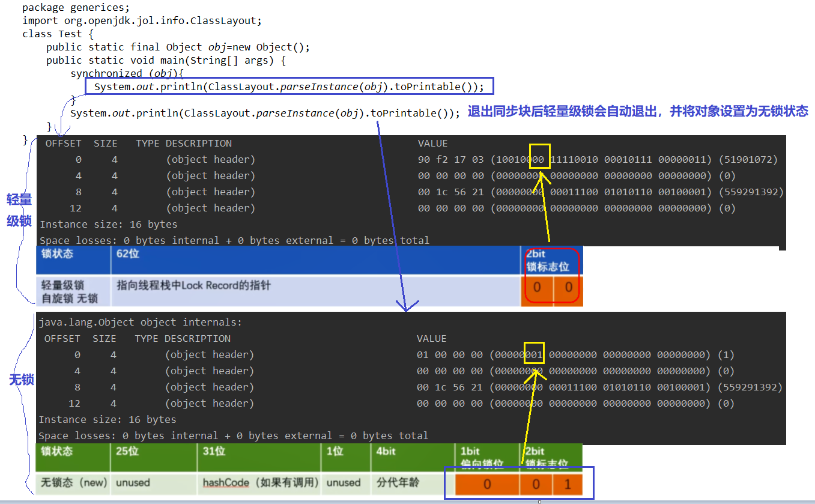Click the 'package generices;' code line
815x504 pixels.
tap(76, 8)
